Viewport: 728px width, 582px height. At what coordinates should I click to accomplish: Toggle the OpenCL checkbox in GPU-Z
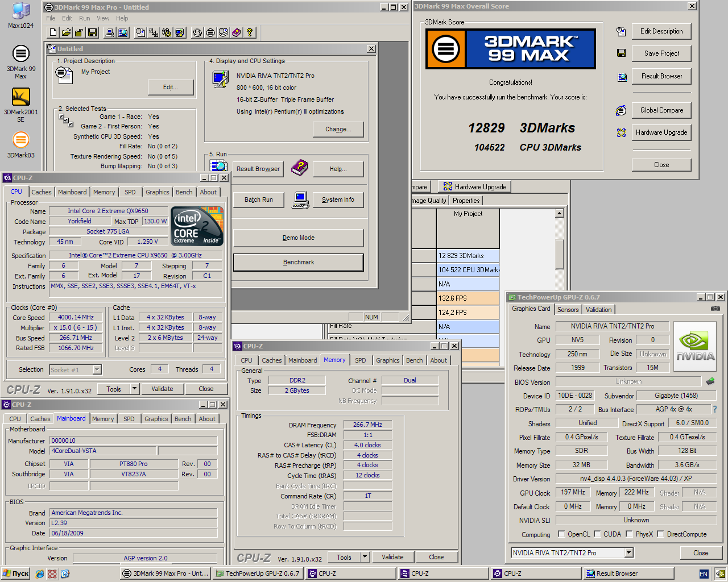coord(561,534)
